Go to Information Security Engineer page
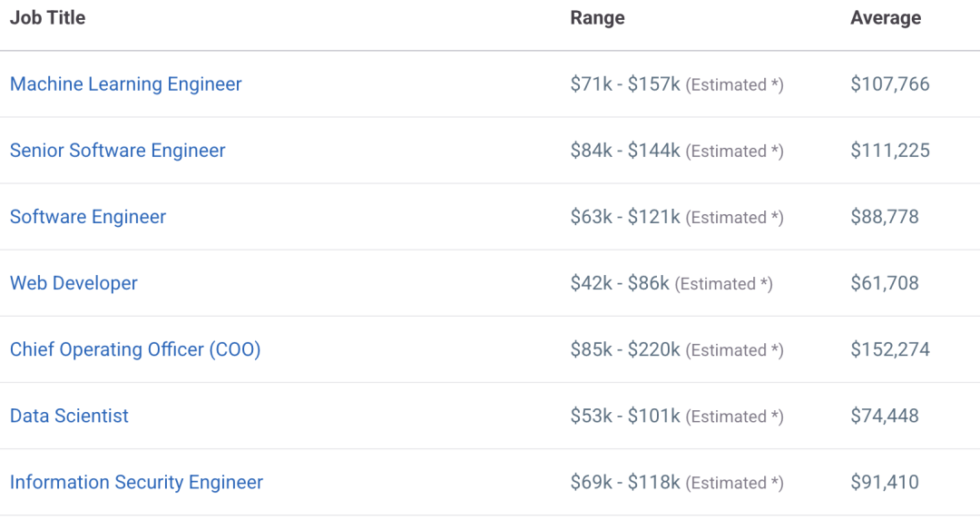 click(136, 482)
